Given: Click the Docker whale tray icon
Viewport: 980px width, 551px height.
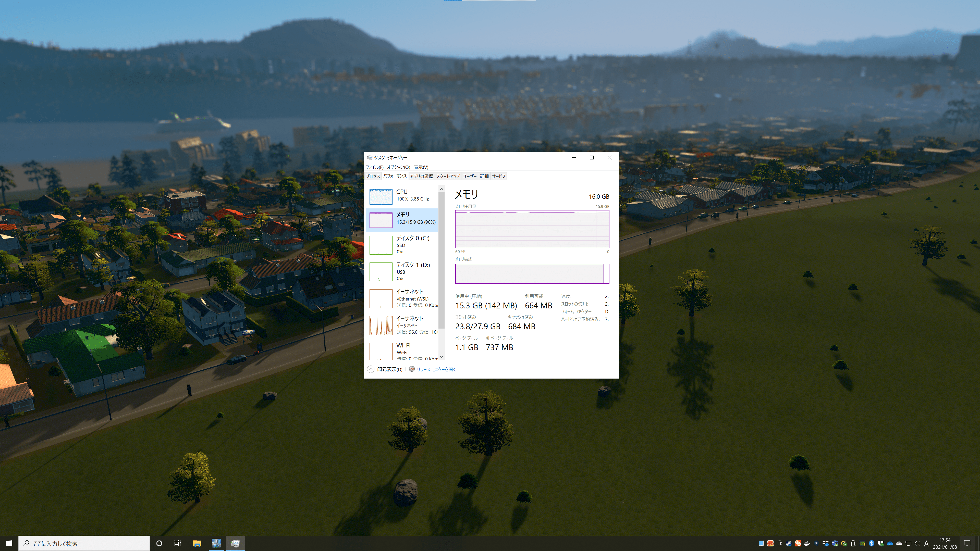Looking at the screenshot, I should point(807,543).
